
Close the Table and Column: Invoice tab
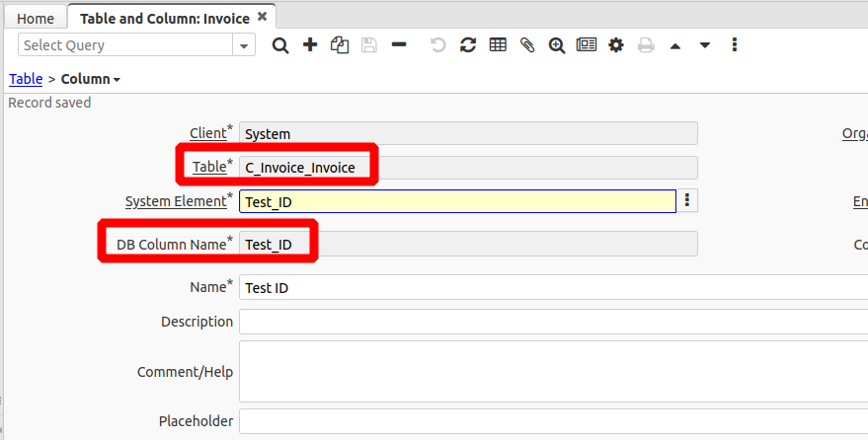click(262, 17)
